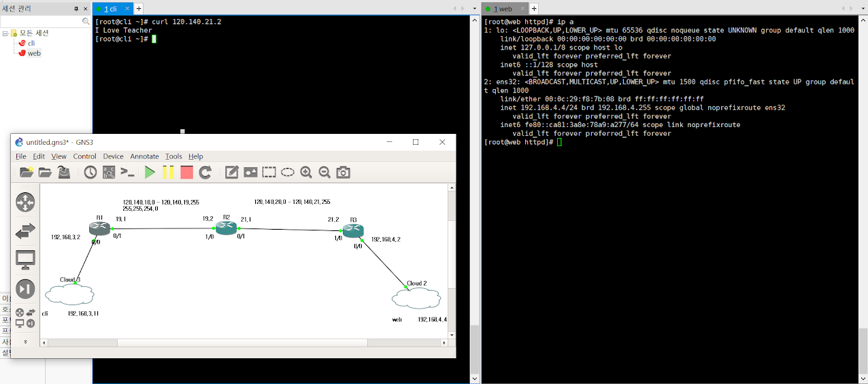The width and height of the screenshot is (868, 384).
Task: Add new tab next to web tab
Action: [x=534, y=9]
